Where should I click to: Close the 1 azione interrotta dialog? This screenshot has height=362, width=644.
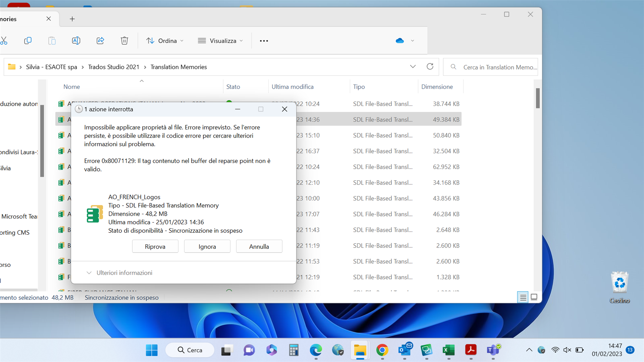pyautogui.click(x=284, y=109)
